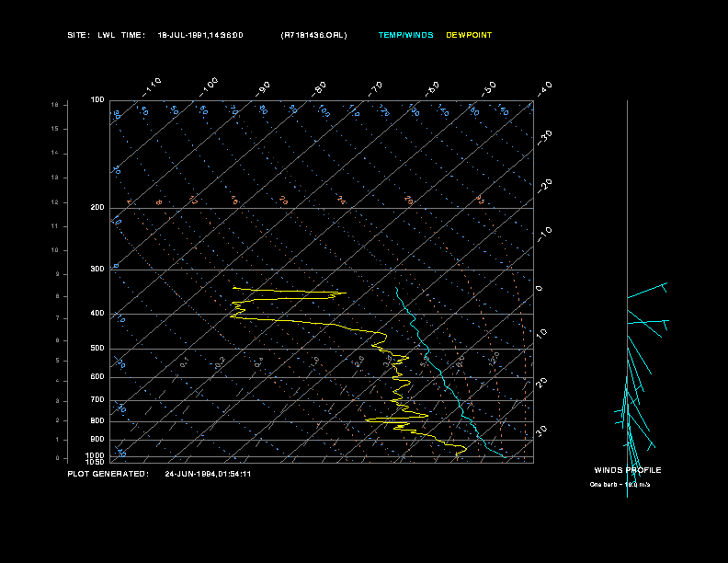Click the 3 km height scale label

[58, 401]
